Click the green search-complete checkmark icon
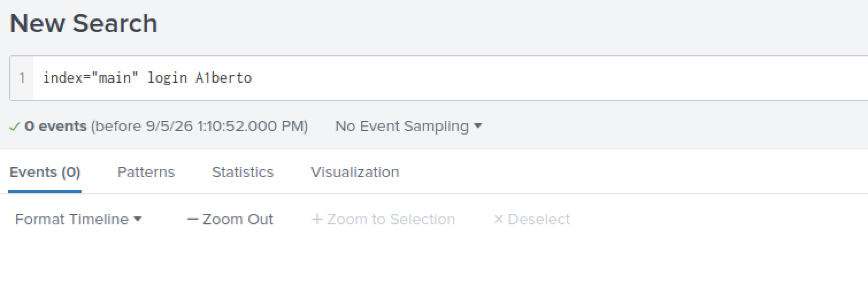Viewport: 868px width, 283px height. pos(15,127)
